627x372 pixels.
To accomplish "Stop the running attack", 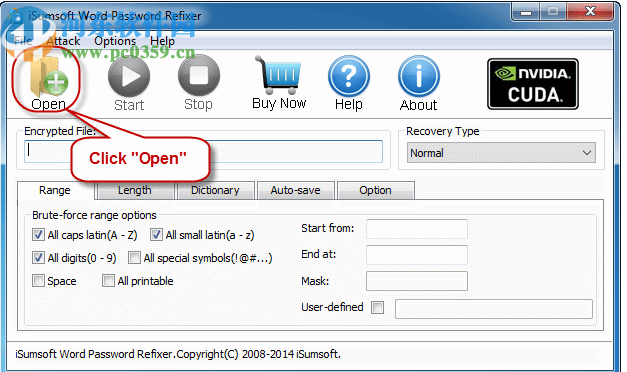I will [198, 83].
